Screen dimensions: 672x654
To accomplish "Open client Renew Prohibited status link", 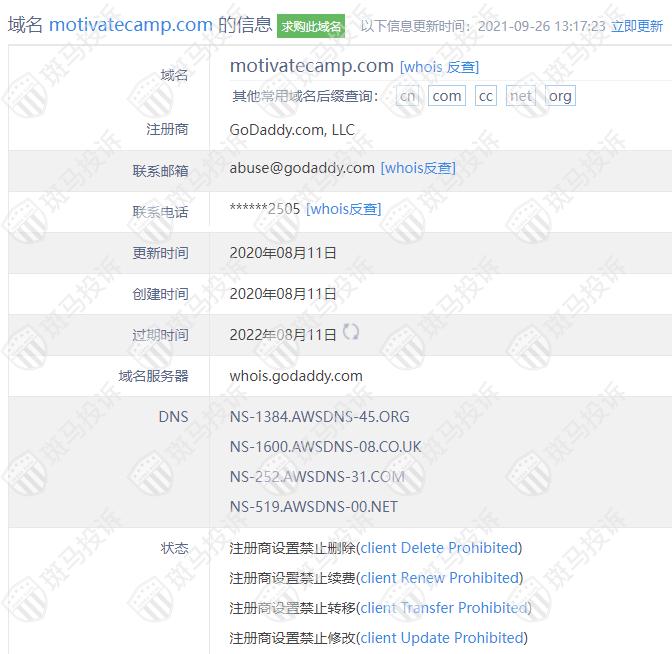I will [x=439, y=578].
